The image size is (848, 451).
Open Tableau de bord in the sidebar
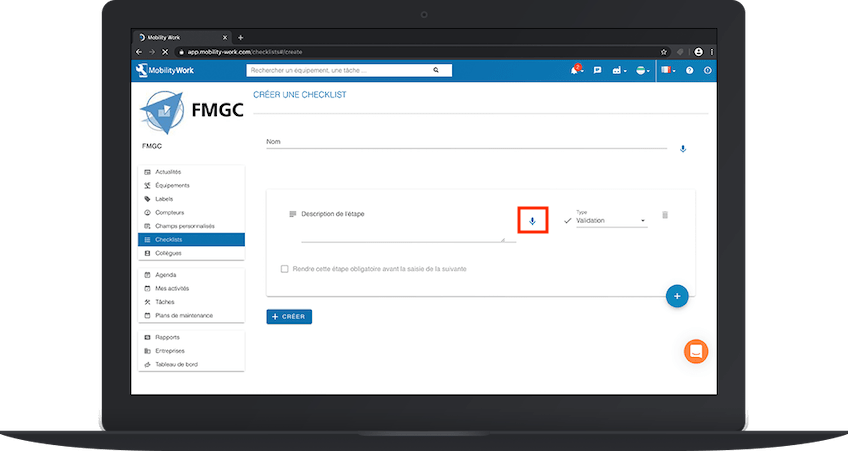click(191, 364)
